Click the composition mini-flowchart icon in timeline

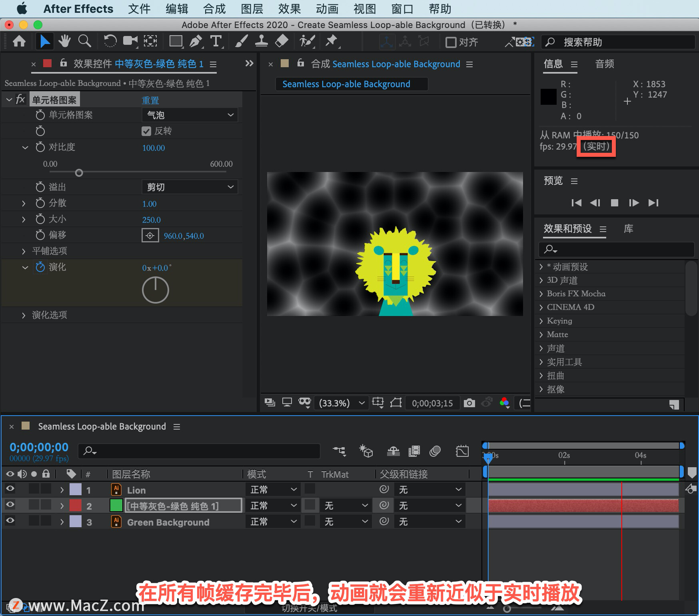tap(340, 451)
